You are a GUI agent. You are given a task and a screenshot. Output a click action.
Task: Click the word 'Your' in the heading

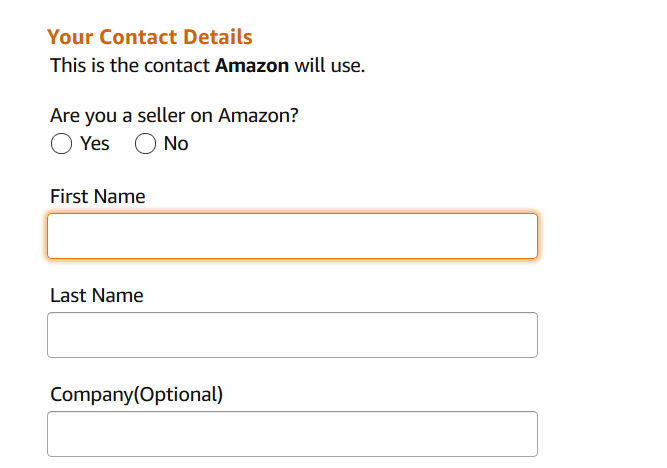click(x=70, y=37)
